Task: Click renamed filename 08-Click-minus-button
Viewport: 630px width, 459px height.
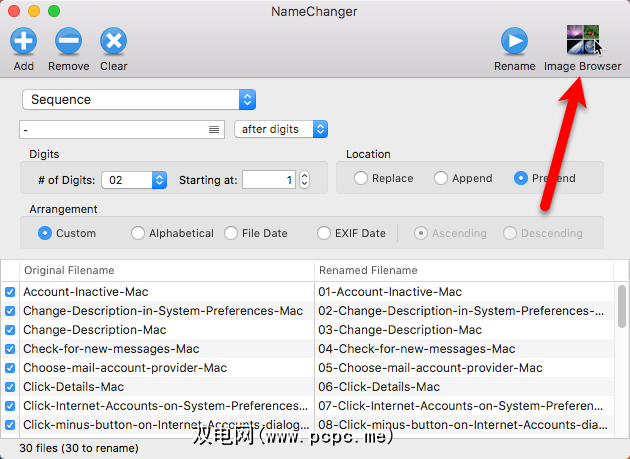Action: pyautogui.click(x=463, y=425)
